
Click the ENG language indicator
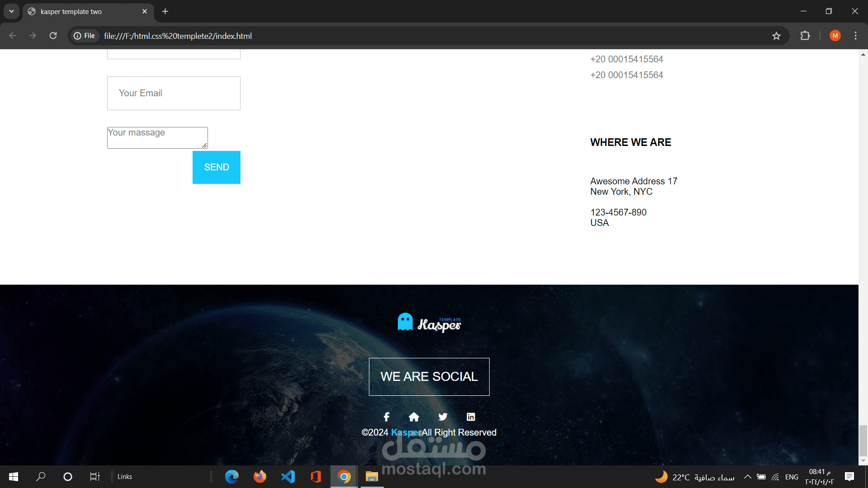click(x=792, y=477)
